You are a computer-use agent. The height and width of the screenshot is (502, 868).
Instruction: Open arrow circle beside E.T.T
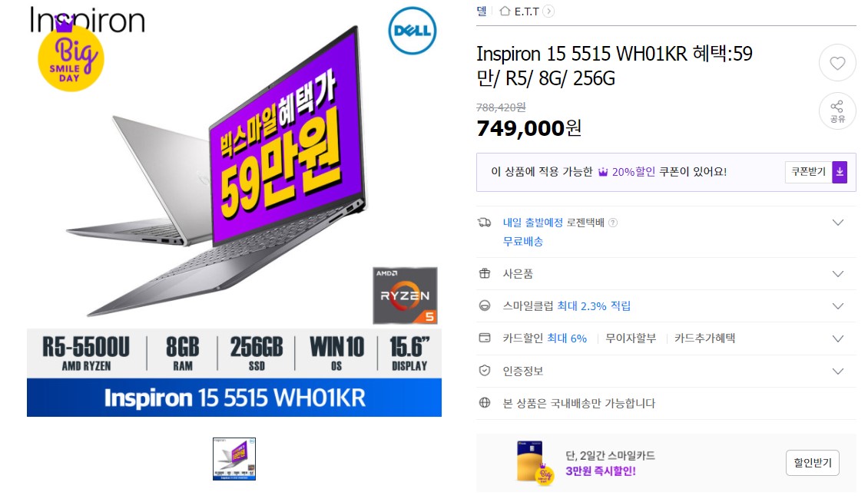548,11
